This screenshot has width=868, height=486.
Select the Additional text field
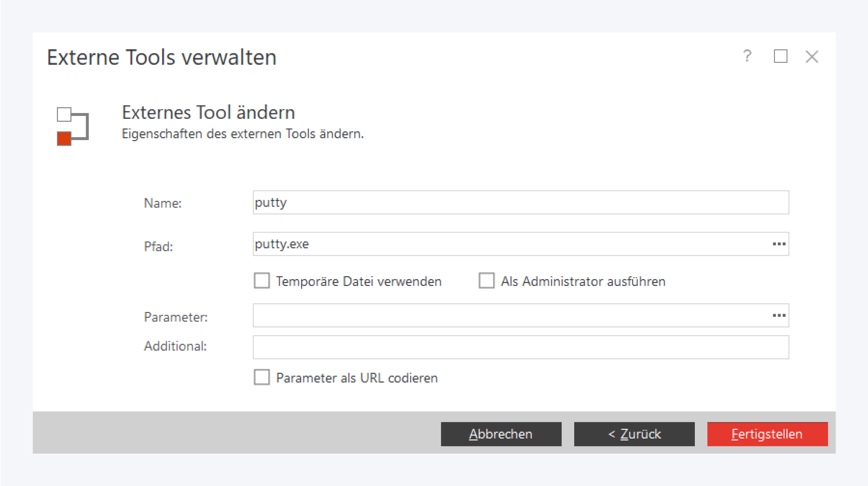click(520, 347)
